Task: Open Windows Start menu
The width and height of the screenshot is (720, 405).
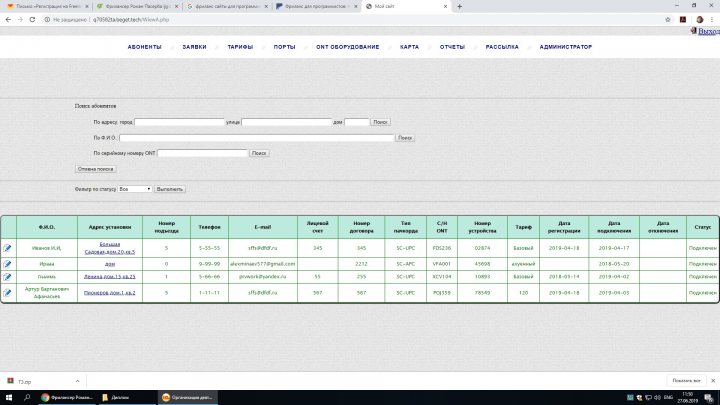Action: point(8,398)
